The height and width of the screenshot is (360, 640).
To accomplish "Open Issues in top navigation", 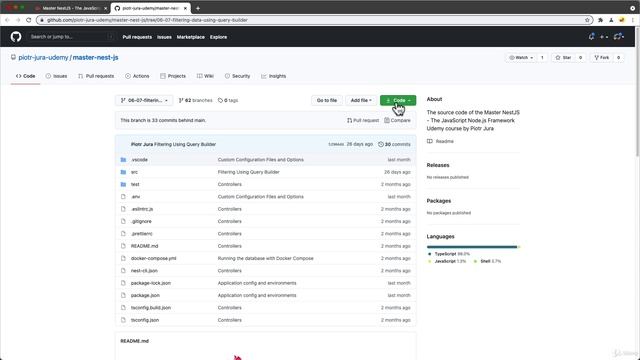I will click(x=164, y=37).
